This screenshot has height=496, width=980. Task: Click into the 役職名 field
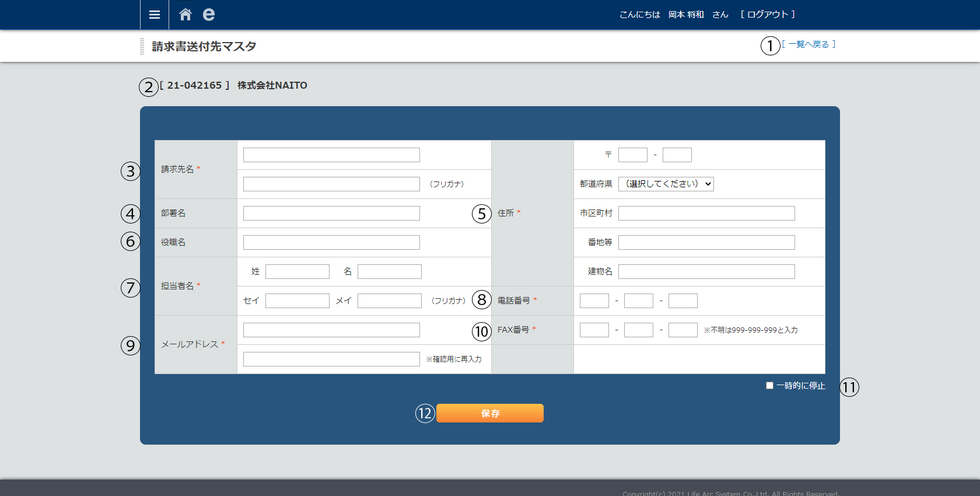331,242
